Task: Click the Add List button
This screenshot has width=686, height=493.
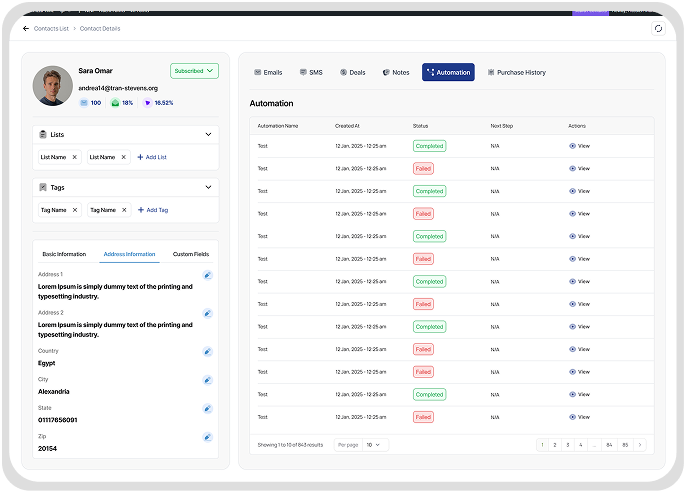Action: coord(152,157)
